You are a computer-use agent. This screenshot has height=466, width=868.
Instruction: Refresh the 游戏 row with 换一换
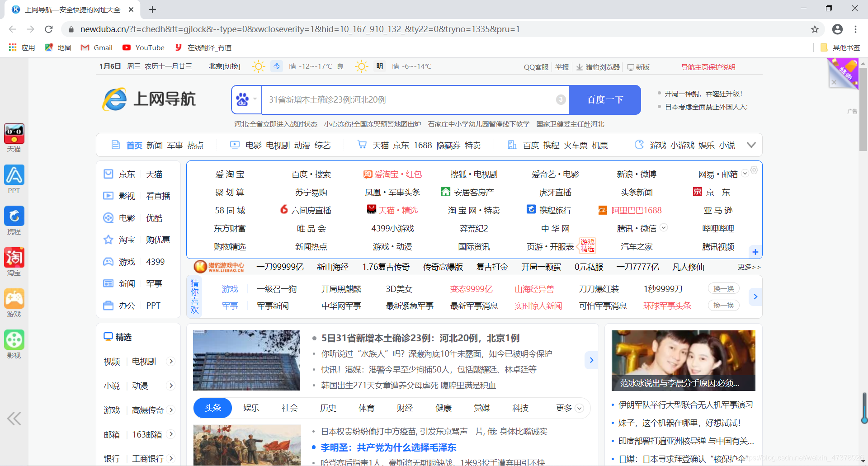click(724, 289)
